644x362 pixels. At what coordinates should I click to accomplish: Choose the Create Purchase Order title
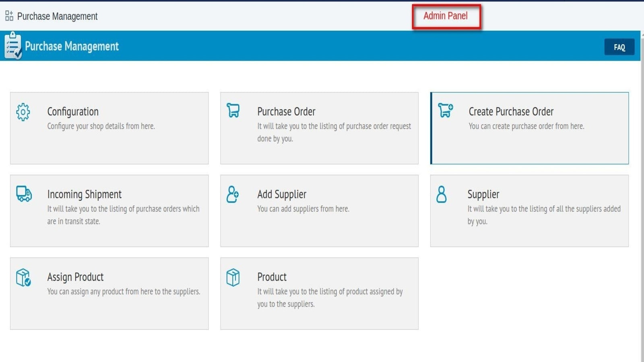click(x=511, y=111)
